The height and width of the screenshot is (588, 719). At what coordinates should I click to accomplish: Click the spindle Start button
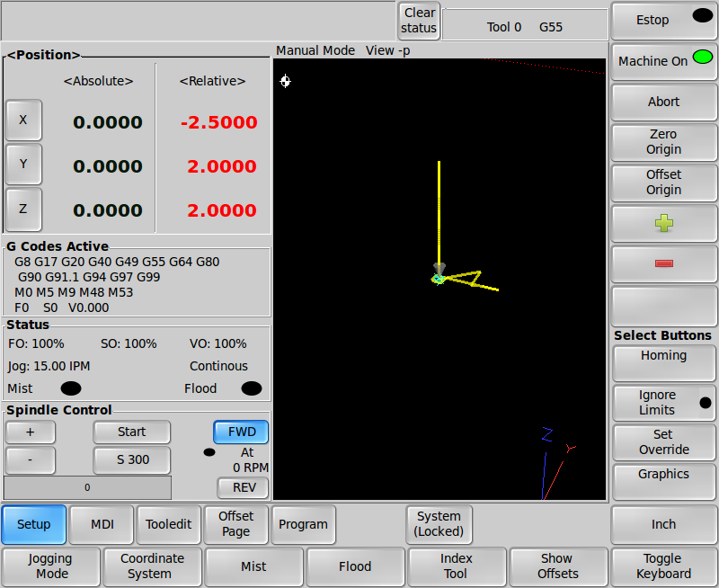[x=131, y=432]
